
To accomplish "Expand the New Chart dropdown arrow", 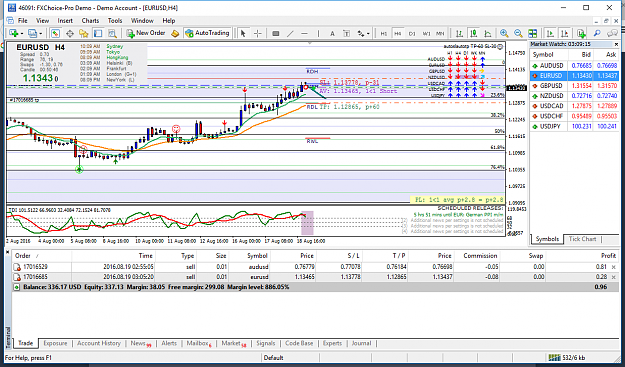I will tap(22, 33).
